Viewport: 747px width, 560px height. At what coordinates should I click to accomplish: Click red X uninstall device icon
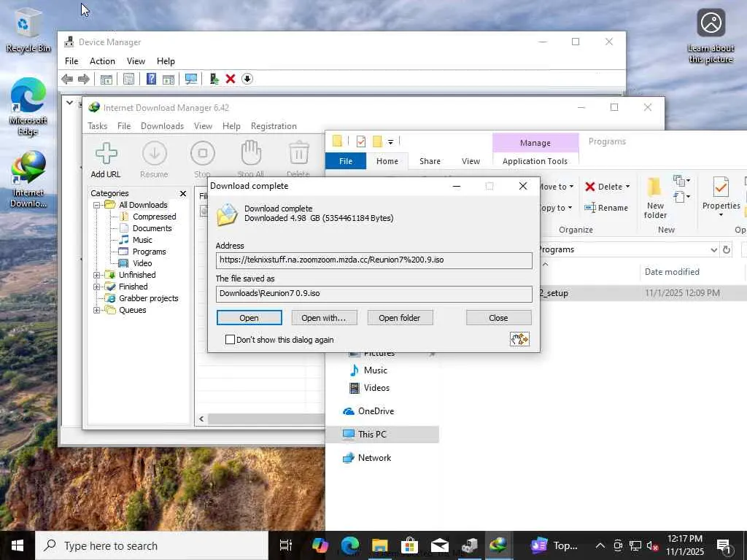pyautogui.click(x=231, y=79)
